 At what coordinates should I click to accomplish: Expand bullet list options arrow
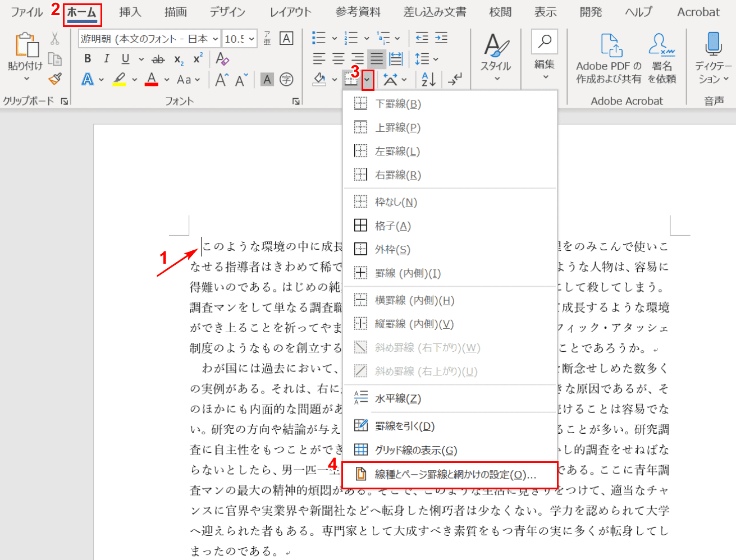coord(335,39)
